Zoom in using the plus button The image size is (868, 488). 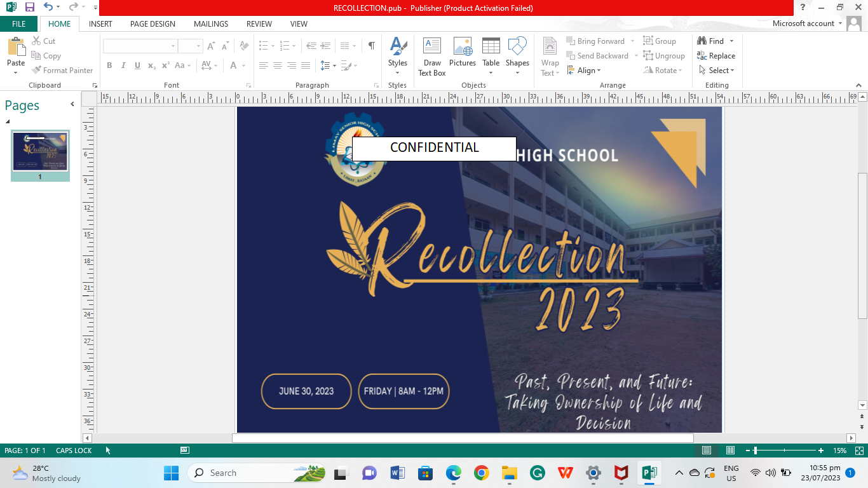pos(821,451)
